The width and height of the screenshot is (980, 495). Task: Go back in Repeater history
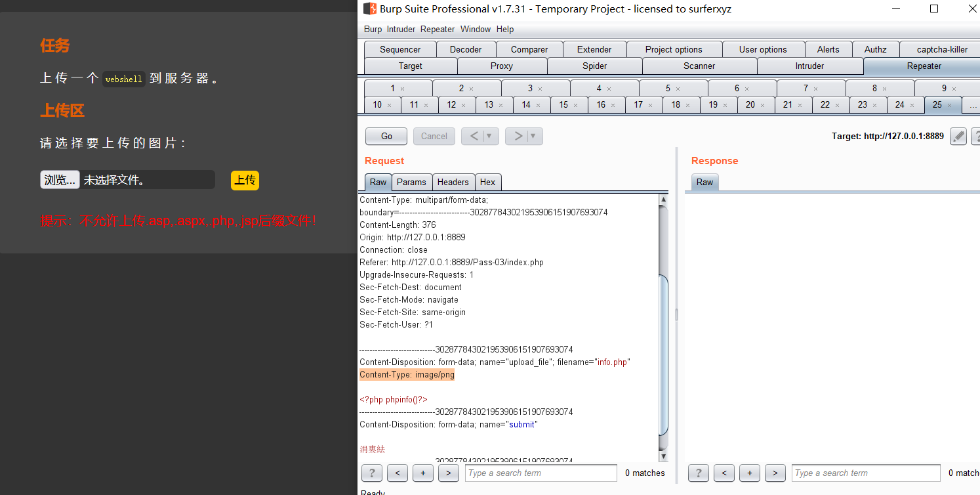474,136
